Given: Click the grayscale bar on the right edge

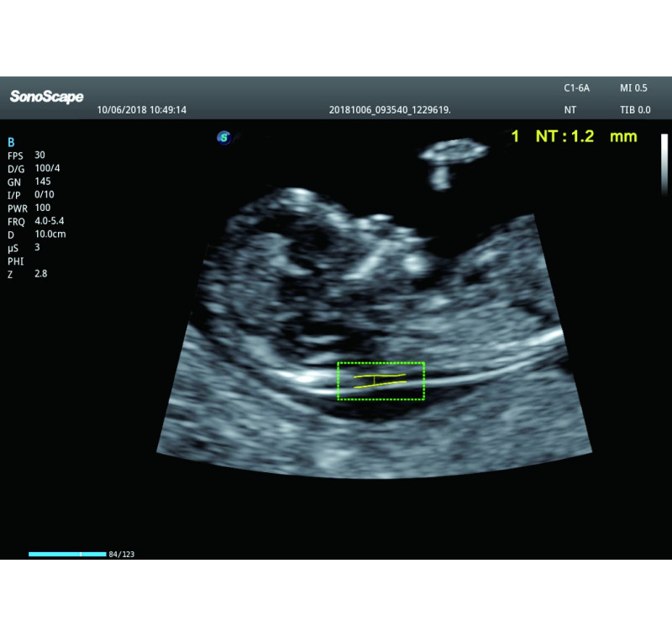Looking at the screenshot, I should coord(664,165).
